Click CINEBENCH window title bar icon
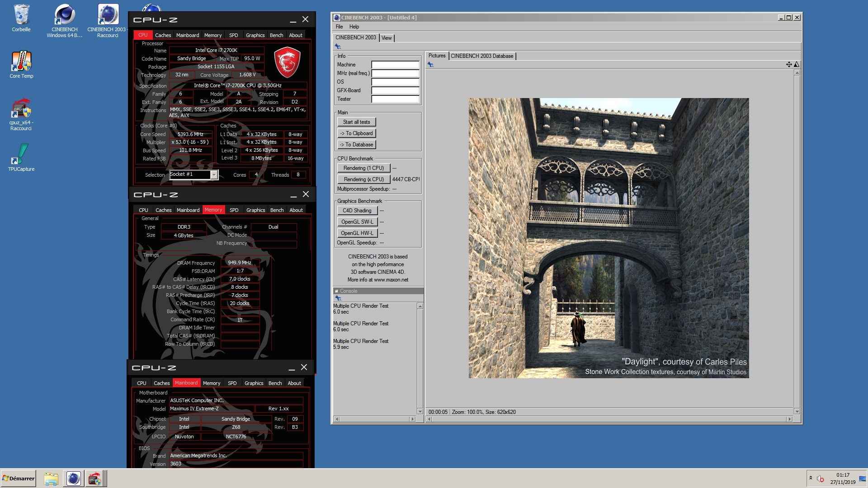The height and width of the screenshot is (488, 868). pyautogui.click(x=336, y=18)
